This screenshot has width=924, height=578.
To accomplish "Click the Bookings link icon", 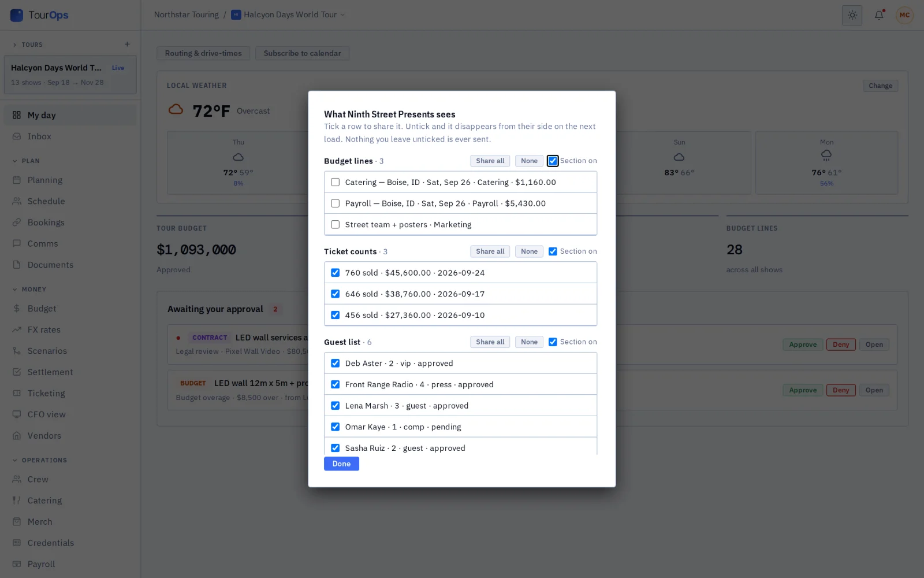I will (x=17, y=223).
